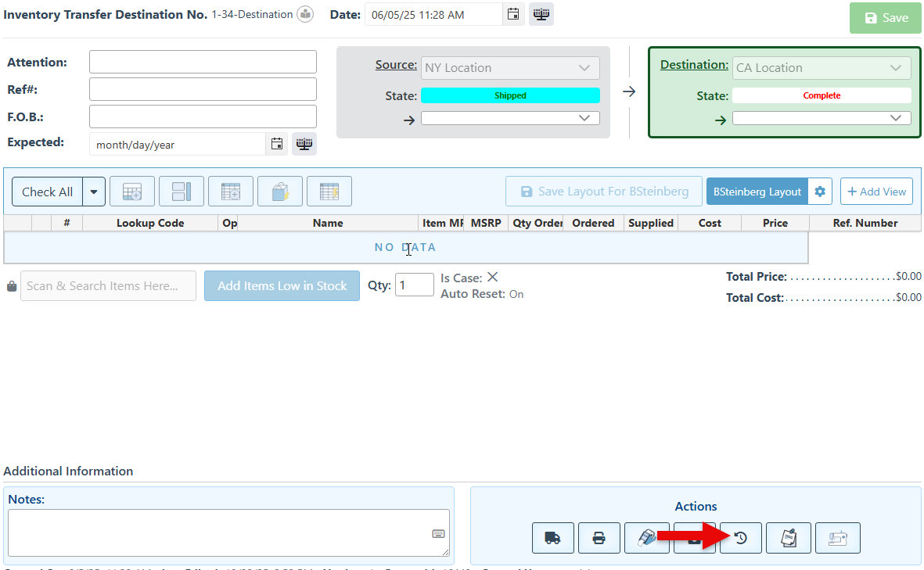Toggle the lock next to item search
924x570 pixels.
coord(12,286)
